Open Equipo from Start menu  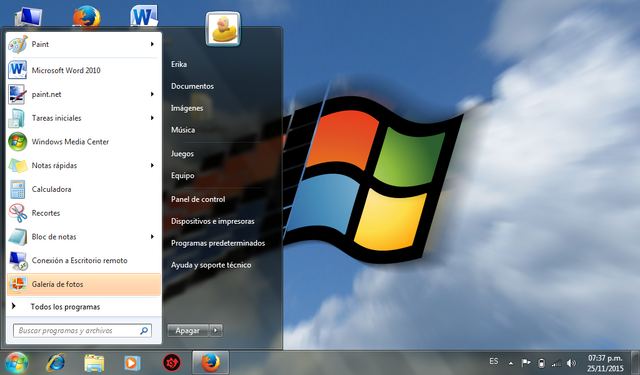coord(182,175)
